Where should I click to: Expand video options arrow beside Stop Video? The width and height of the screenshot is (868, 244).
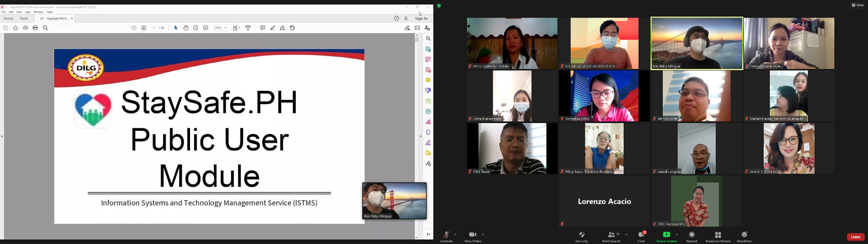483,235
